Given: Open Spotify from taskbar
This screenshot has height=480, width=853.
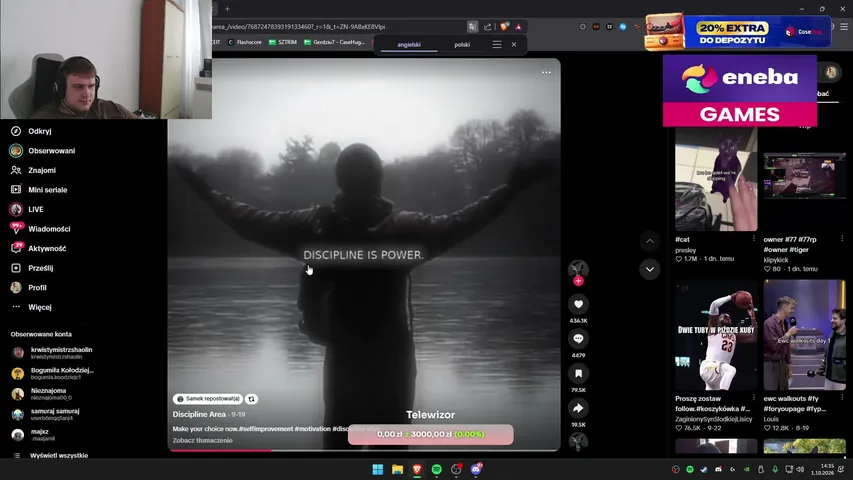Looking at the screenshot, I should 436,469.
